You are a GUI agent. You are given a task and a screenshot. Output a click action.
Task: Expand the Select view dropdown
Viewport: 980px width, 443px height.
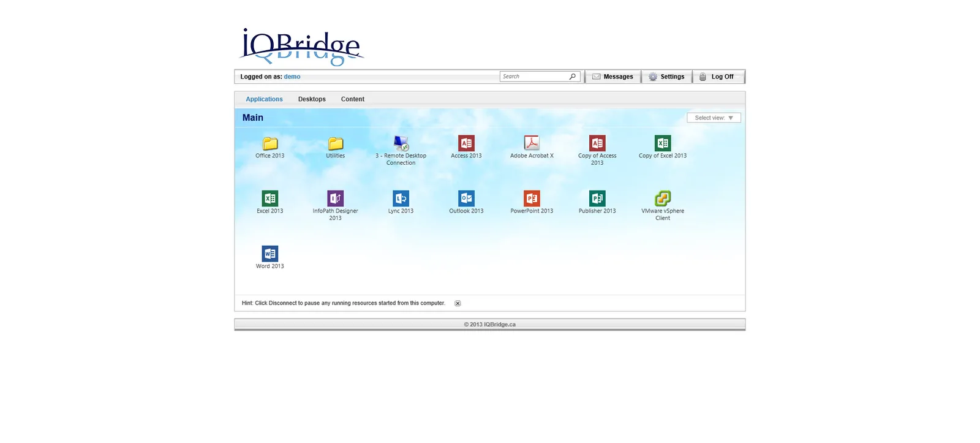pos(714,118)
